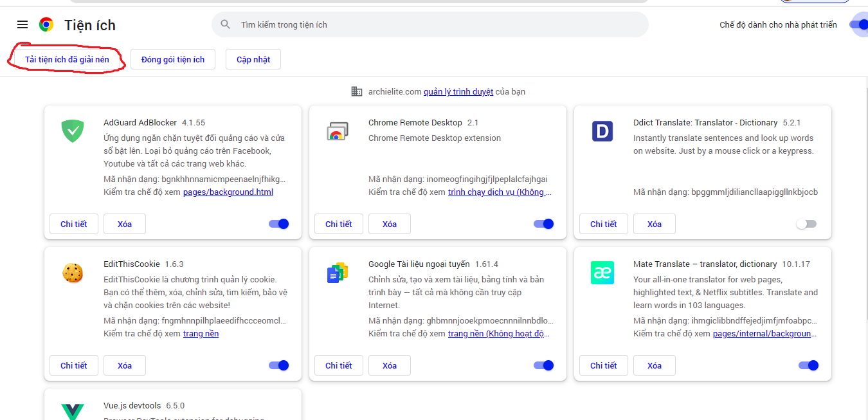The image size is (868, 420).
Task: Open the quản lý trình duyệt link
Action: pos(458,91)
